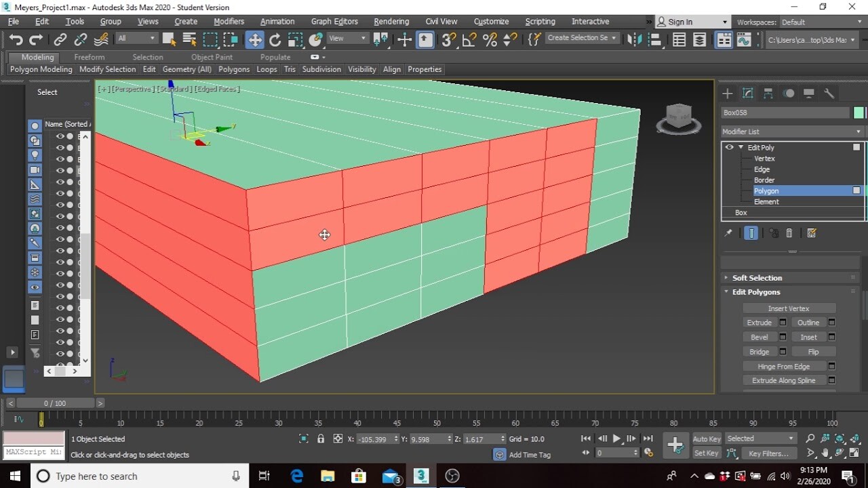
Task: Delete the modifier with the trash icon
Action: tap(789, 232)
